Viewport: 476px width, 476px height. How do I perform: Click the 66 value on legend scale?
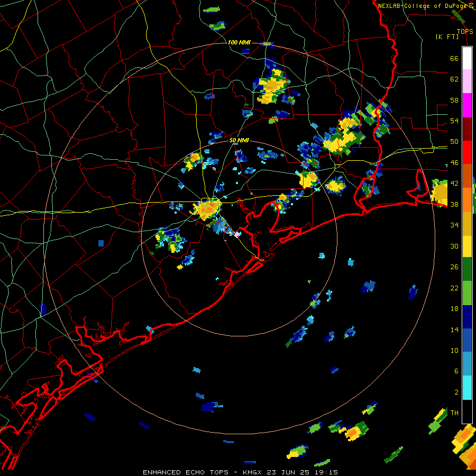[454, 58]
